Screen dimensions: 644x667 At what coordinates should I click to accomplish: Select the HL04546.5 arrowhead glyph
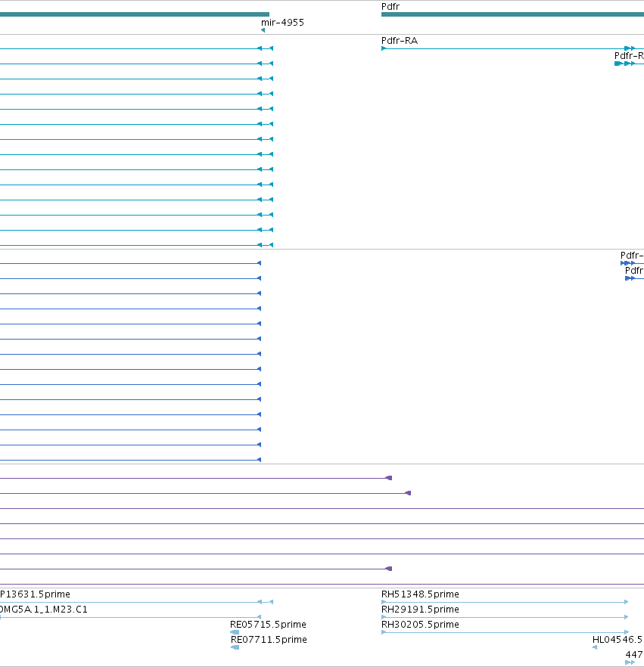(595, 647)
